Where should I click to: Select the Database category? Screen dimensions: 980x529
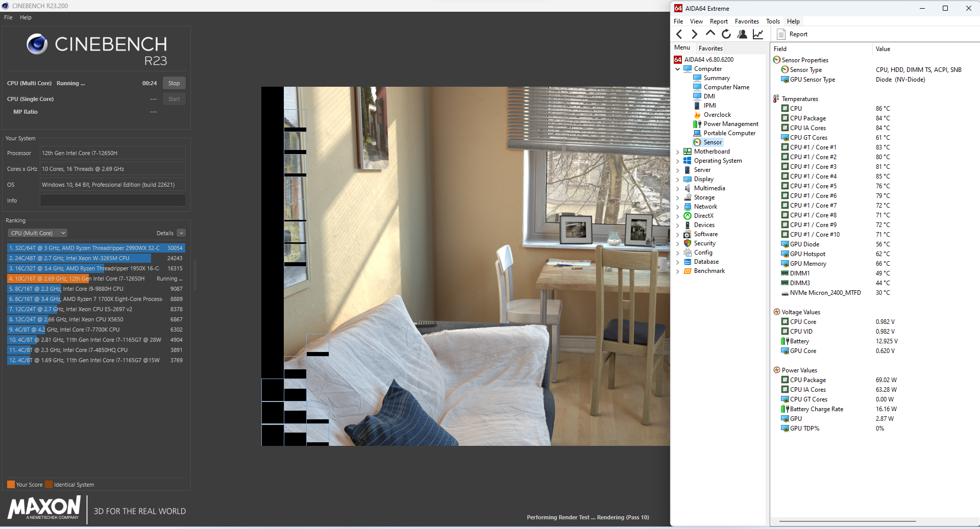(706, 262)
